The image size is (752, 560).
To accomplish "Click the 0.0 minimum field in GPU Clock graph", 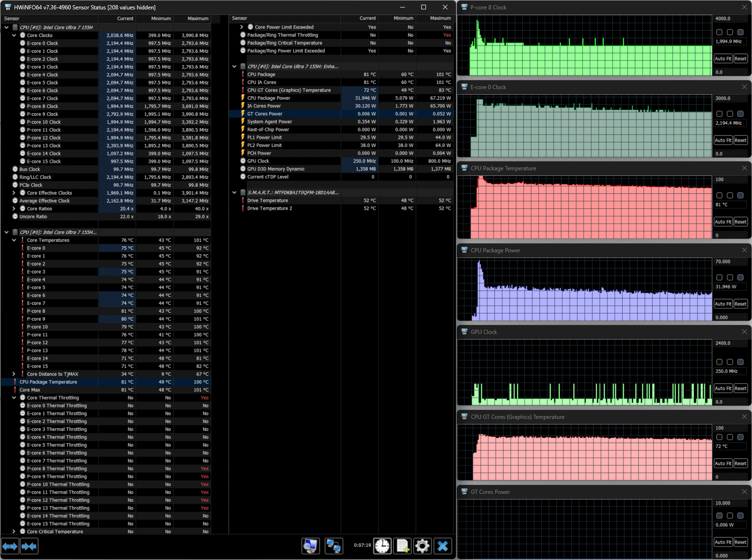I will (730, 402).
